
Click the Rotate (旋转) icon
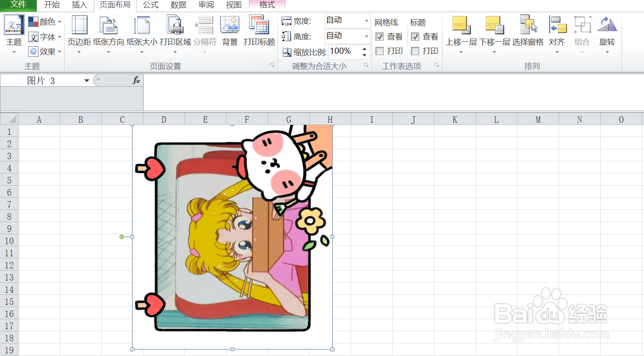607,25
